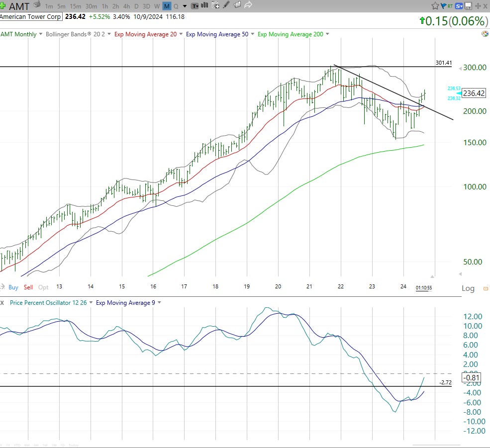Viewport: 490px width, 448px height.
Task: Select the 15m timeframe
Action: point(75,6)
